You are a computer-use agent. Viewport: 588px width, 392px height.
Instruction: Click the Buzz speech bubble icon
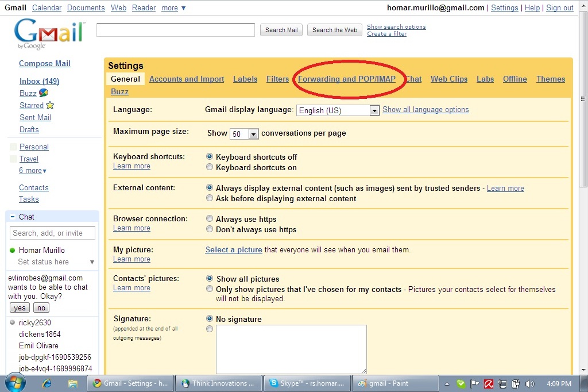[44, 93]
